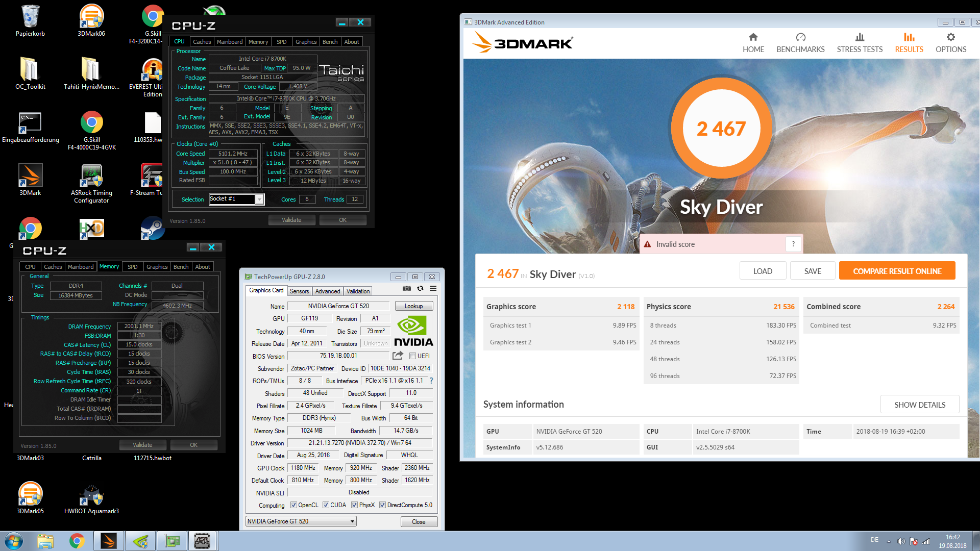Launch HWBOT Aquamark3 shortcut
980x551 pixels.
click(x=91, y=499)
